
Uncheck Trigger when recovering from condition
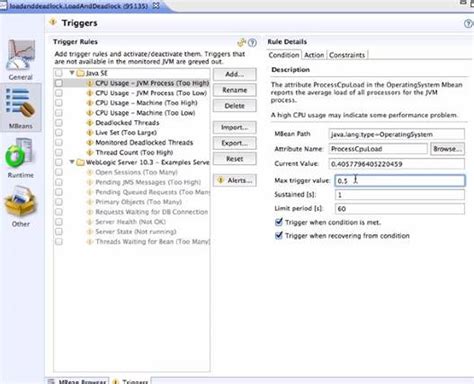coord(279,236)
